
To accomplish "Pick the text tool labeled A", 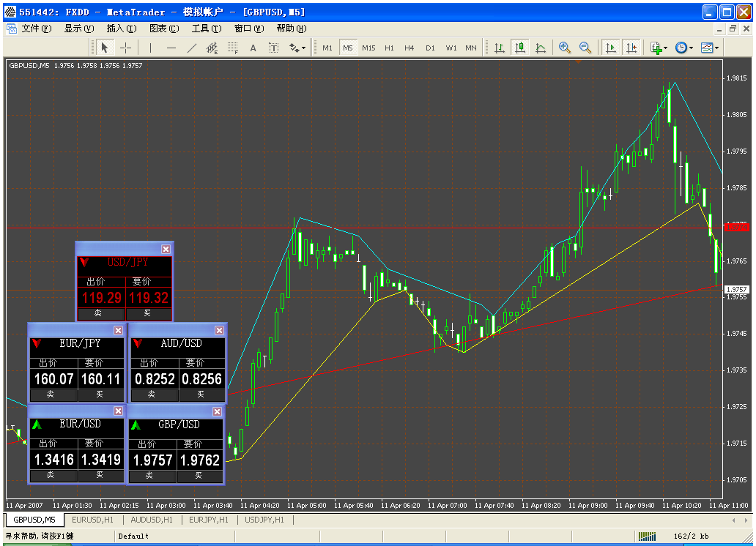I will click(x=253, y=48).
